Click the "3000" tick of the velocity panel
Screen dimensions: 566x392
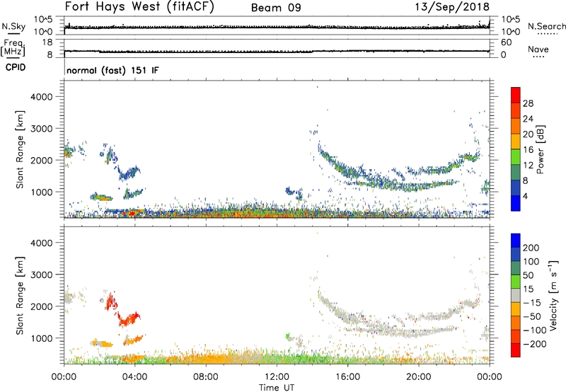tap(42, 275)
